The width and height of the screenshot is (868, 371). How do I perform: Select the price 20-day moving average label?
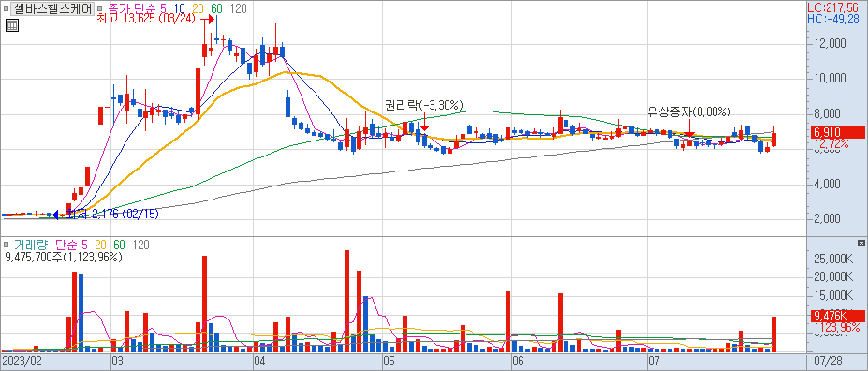tap(198, 8)
